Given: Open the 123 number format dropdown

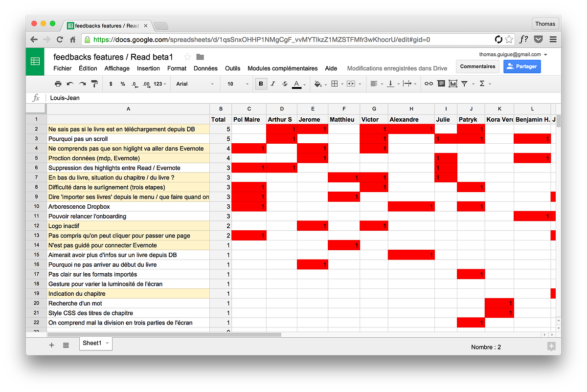Looking at the screenshot, I should pyautogui.click(x=159, y=84).
